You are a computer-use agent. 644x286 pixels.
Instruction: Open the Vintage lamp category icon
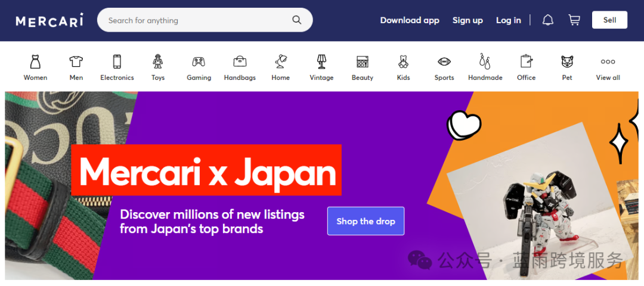(321, 61)
